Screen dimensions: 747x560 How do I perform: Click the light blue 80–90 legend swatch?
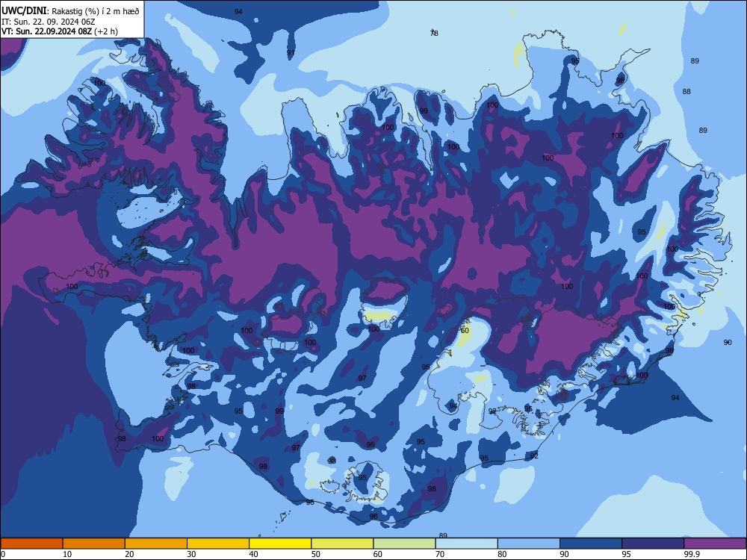tap(529, 544)
